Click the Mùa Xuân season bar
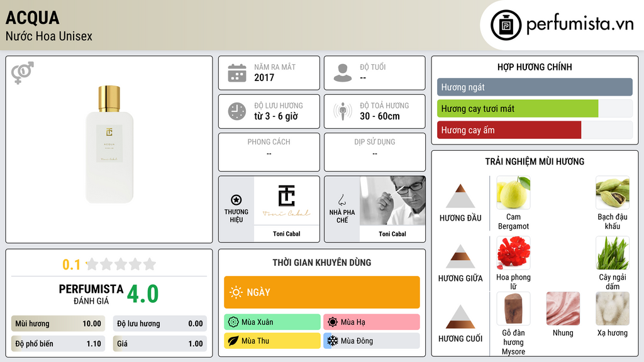The width and height of the screenshot is (644, 362). click(x=272, y=322)
